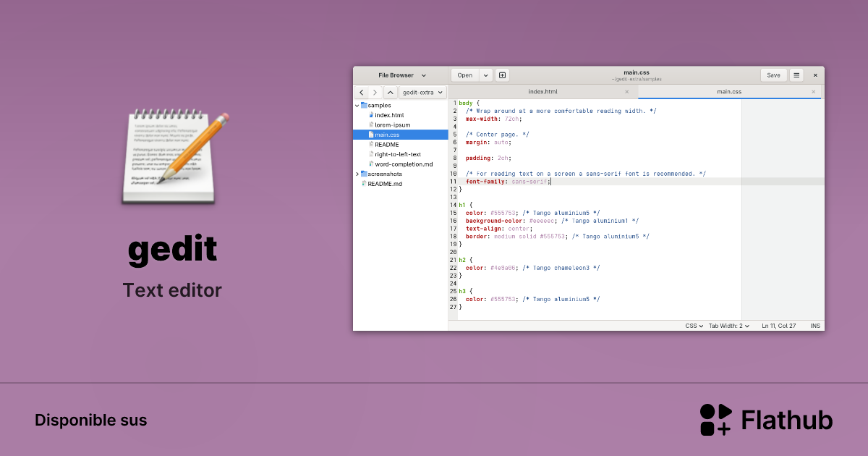Toggle insert mode via the INS indicator
The image size is (868, 456).
pos(815,326)
